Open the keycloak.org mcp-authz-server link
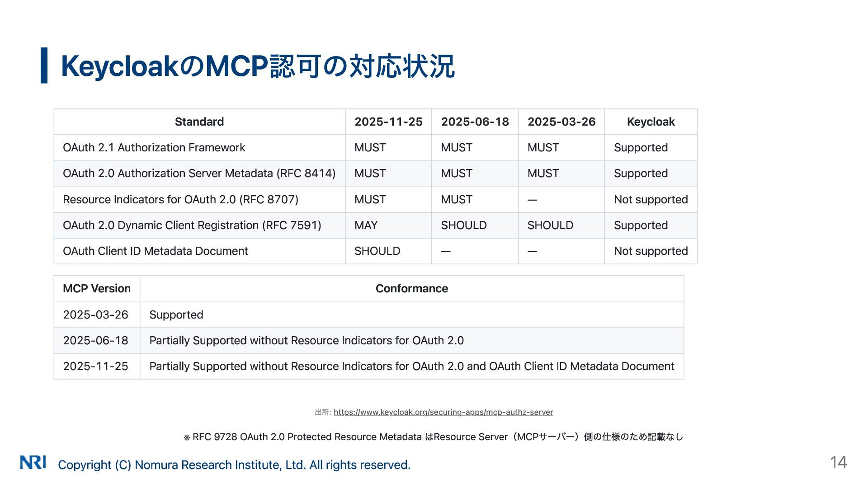868x488 pixels. point(443,412)
